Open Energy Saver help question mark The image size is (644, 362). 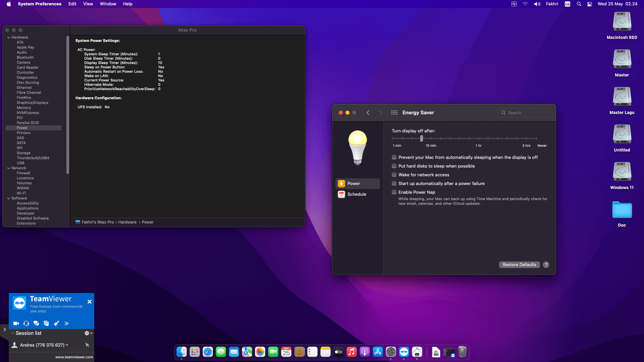coord(546,265)
